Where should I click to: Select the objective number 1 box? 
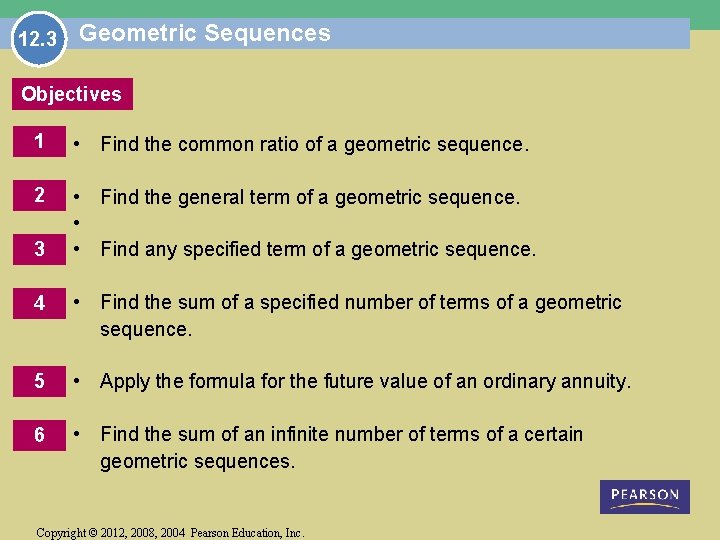coord(39,143)
